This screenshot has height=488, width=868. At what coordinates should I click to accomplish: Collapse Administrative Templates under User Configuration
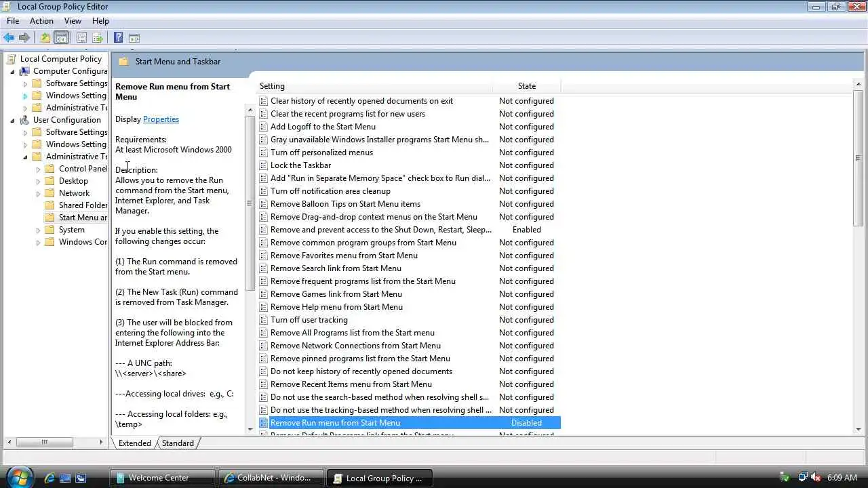25,157
